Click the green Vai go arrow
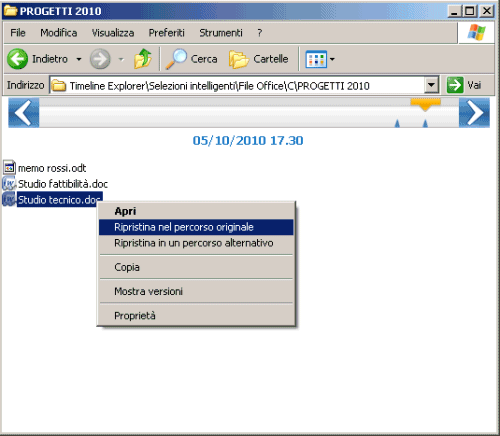 (455, 85)
